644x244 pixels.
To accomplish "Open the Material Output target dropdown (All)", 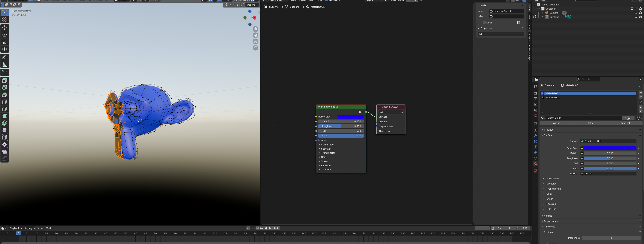I will [x=391, y=112].
